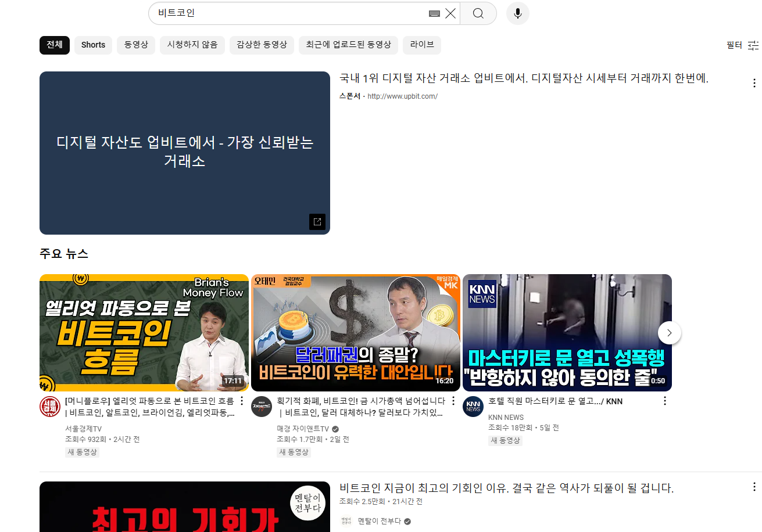The width and height of the screenshot is (762, 532).
Task: Enable the 라이브 filter chip
Action: point(422,45)
